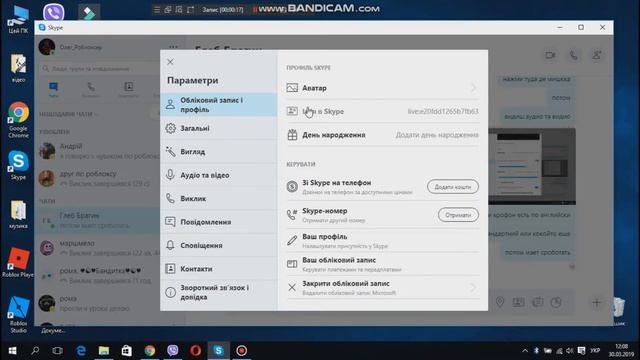Click the УКР language indicator in tray
Viewport: 640px width, 360px height.
coord(595,351)
